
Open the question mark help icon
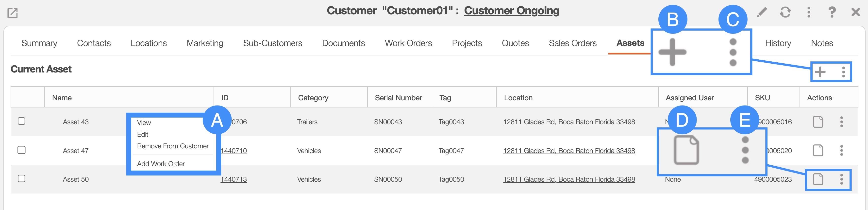[832, 13]
